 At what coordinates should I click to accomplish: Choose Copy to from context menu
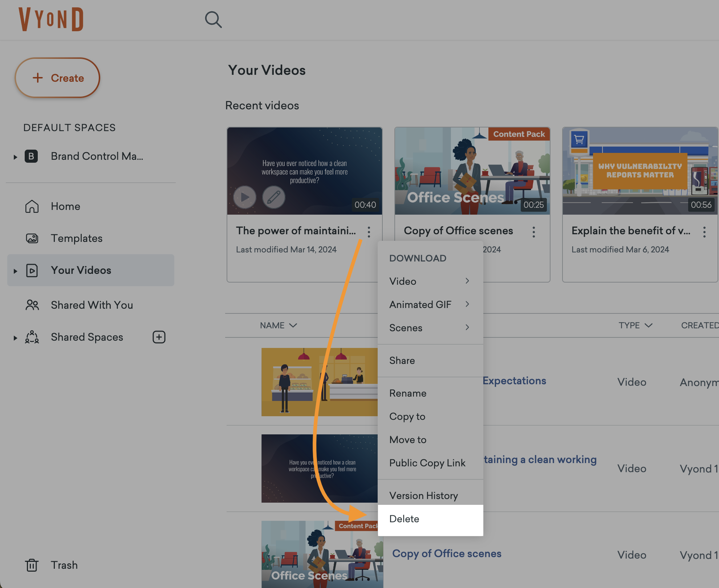[x=430, y=416]
